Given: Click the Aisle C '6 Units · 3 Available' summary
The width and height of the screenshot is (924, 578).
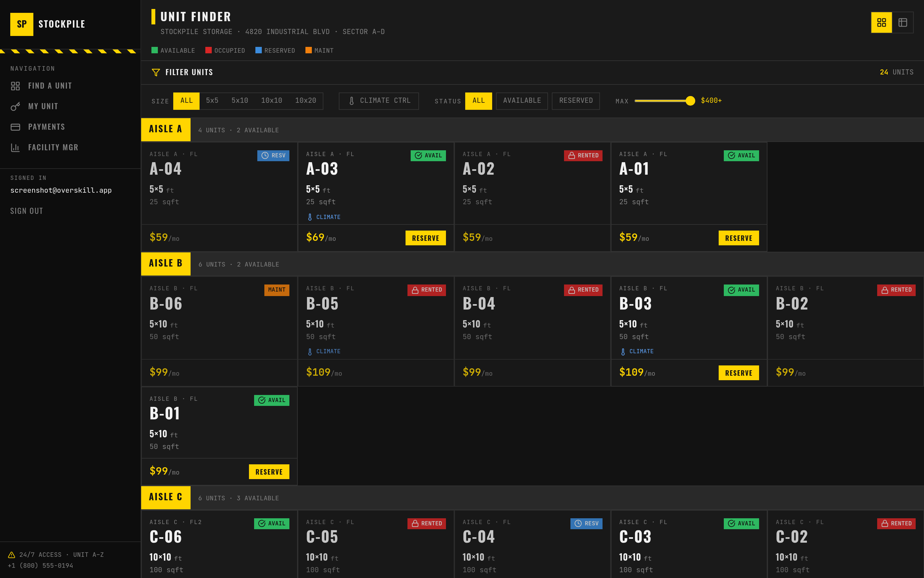Looking at the screenshot, I should (x=239, y=498).
